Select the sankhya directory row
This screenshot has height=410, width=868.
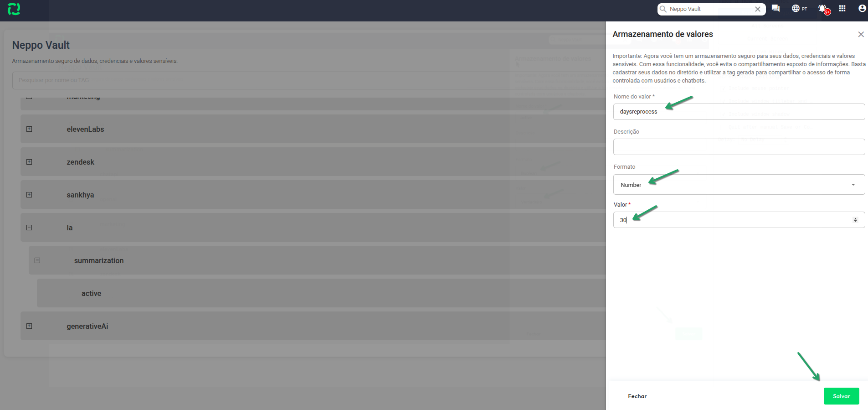click(313, 195)
